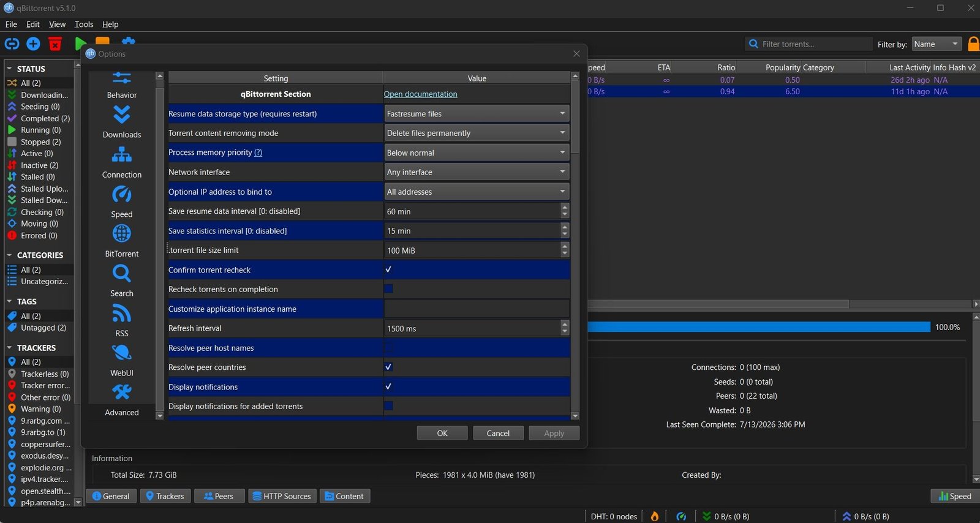Image resolution: width=980 pixels, height=523 pixels.
Task: Open the Behavior options section
Action: click(x=122, y=86)
